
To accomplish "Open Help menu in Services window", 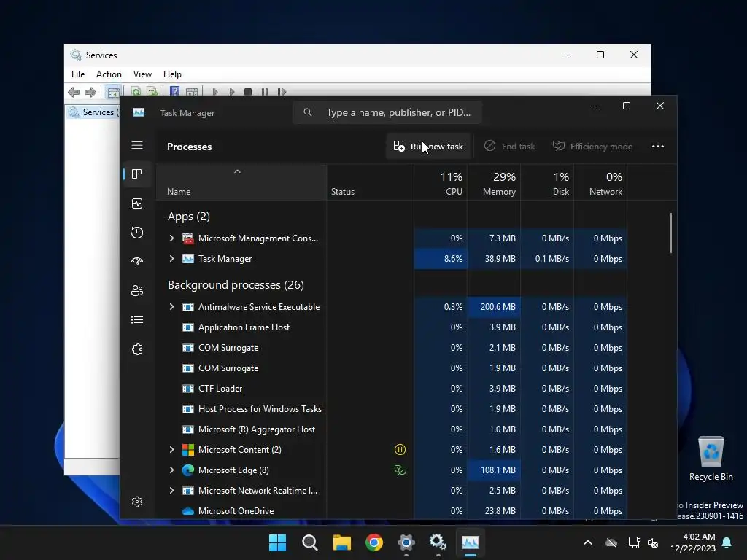I will (172, 74).
